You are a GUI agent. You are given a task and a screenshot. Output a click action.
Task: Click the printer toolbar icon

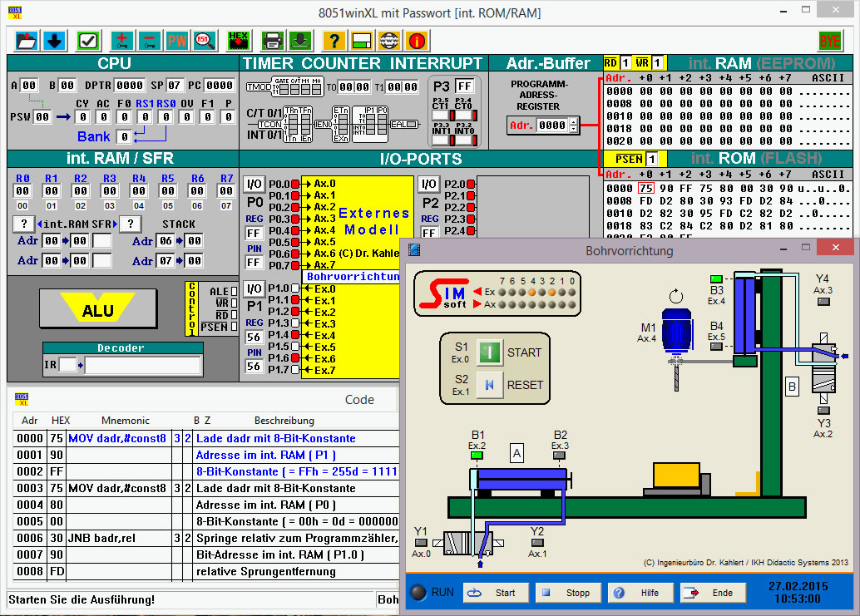tap(272, 40)
